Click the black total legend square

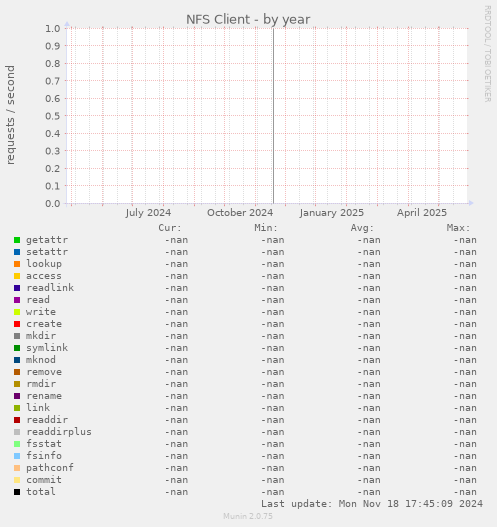[17, 492]
